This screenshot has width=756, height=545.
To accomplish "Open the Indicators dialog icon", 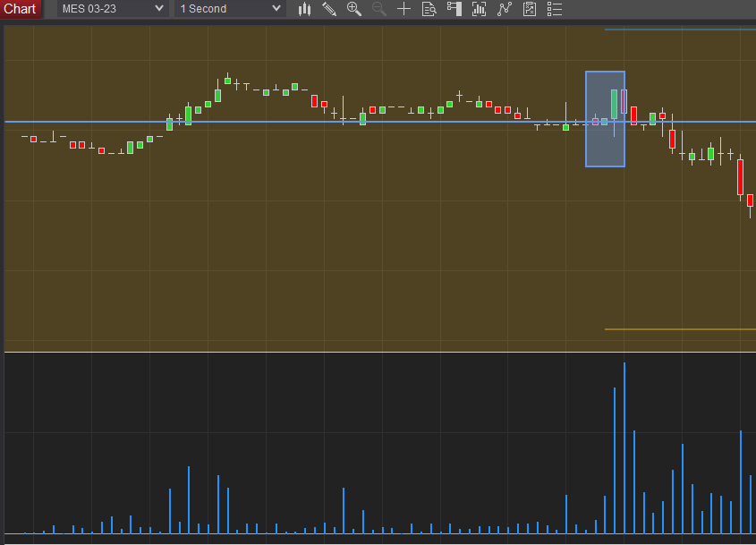I will pyautogui.click(x=505, y=9).
